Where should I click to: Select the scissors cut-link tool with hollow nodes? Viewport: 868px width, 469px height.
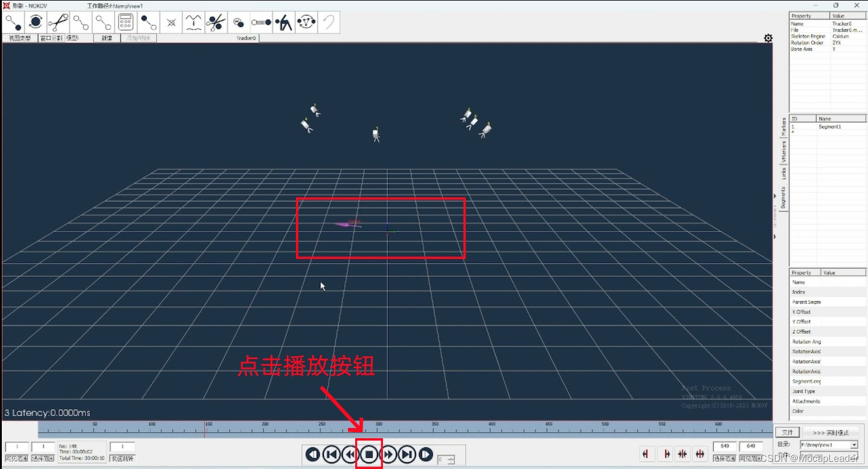coord(58,23)
